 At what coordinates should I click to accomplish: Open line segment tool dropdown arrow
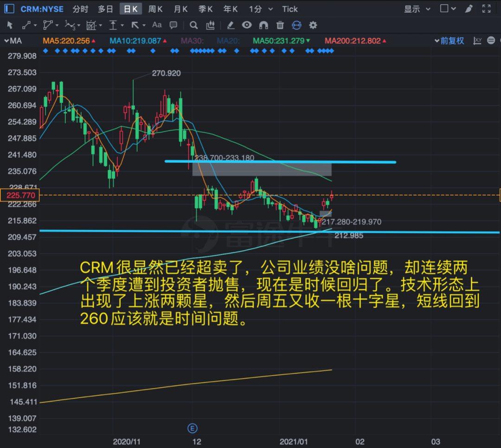[35, 25]
